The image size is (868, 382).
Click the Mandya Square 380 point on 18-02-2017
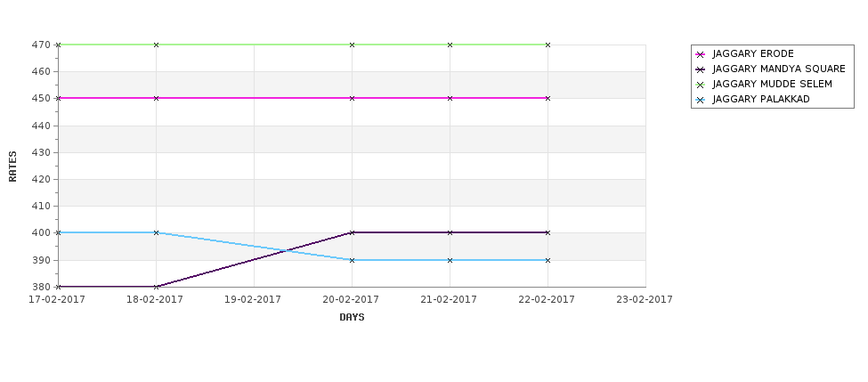coord(156,287)
